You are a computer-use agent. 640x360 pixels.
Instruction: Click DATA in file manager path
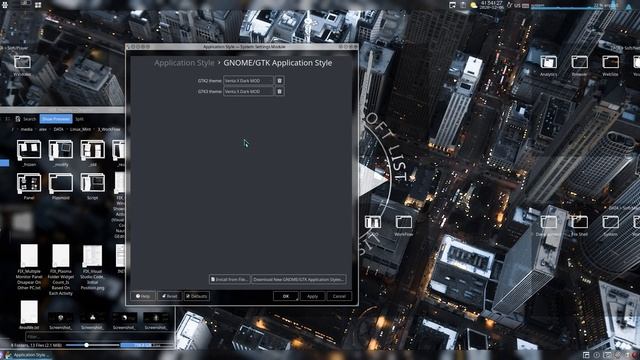(x=58, y=129)
